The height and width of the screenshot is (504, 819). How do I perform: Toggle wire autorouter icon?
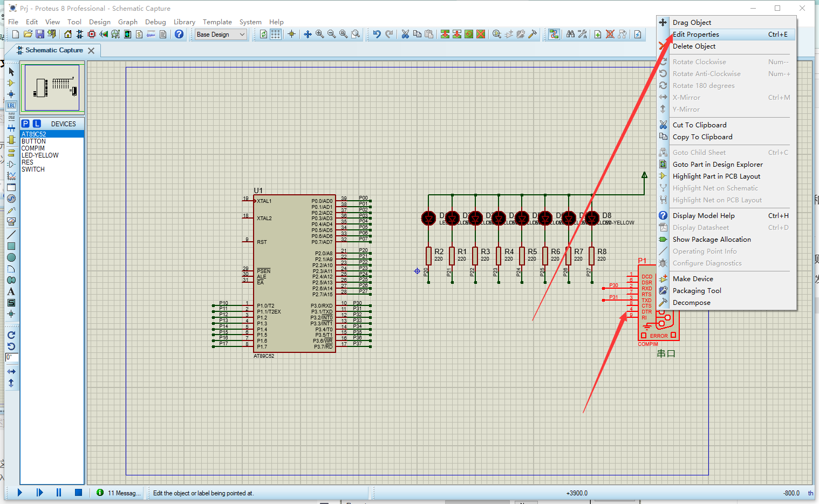(554, 34)
